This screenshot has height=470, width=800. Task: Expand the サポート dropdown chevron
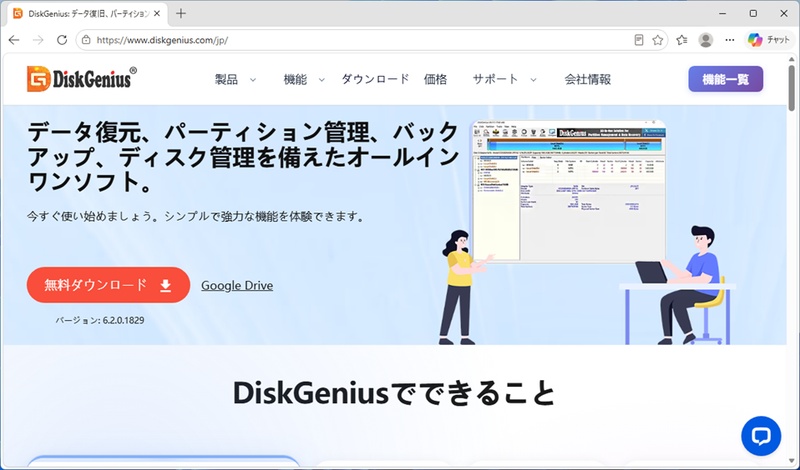point(533,80)
